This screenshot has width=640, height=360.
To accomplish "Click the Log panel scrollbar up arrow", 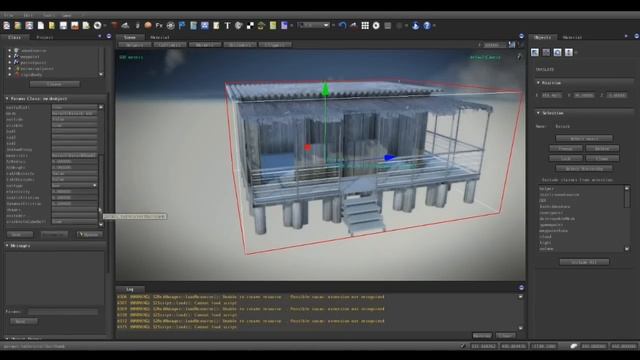I will point(520,297).
